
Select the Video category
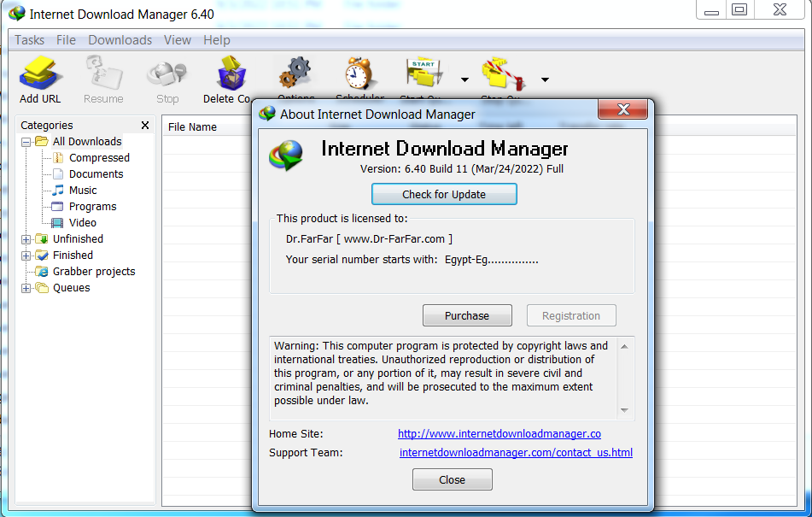point(83,223)
